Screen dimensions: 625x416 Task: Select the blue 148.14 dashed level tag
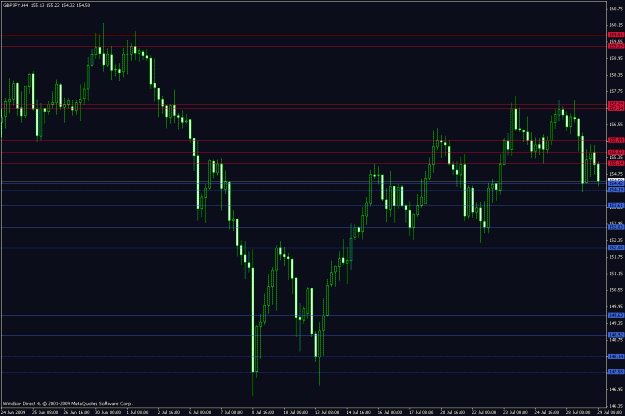pyautogui.click(x=616, y=357)
